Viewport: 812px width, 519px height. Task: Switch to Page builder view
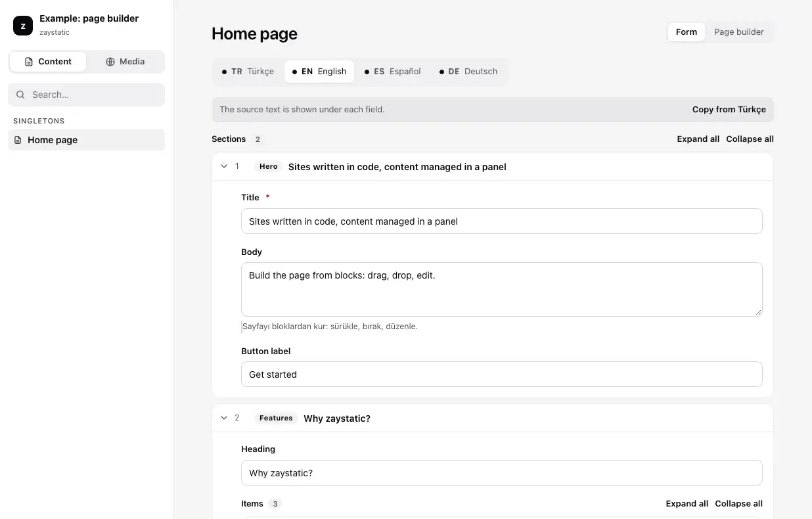pyautogui.click(x=739, y=32)
